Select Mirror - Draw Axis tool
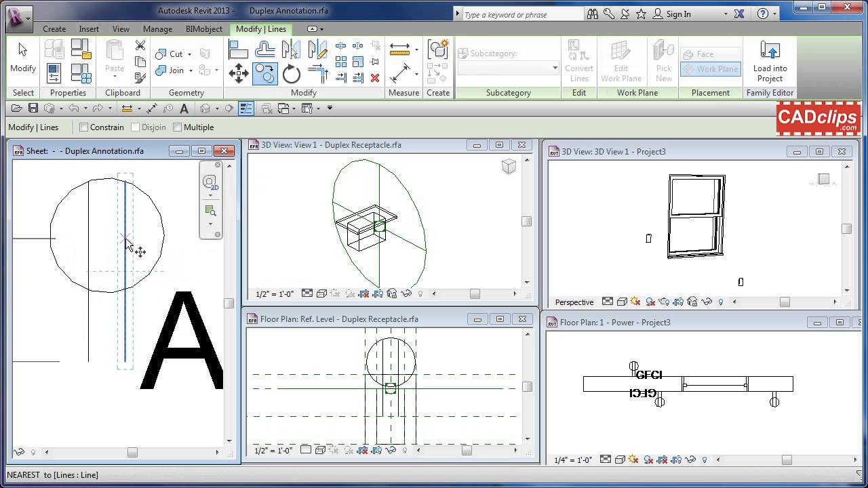This screenshot has width=868, height=488. 317,49
